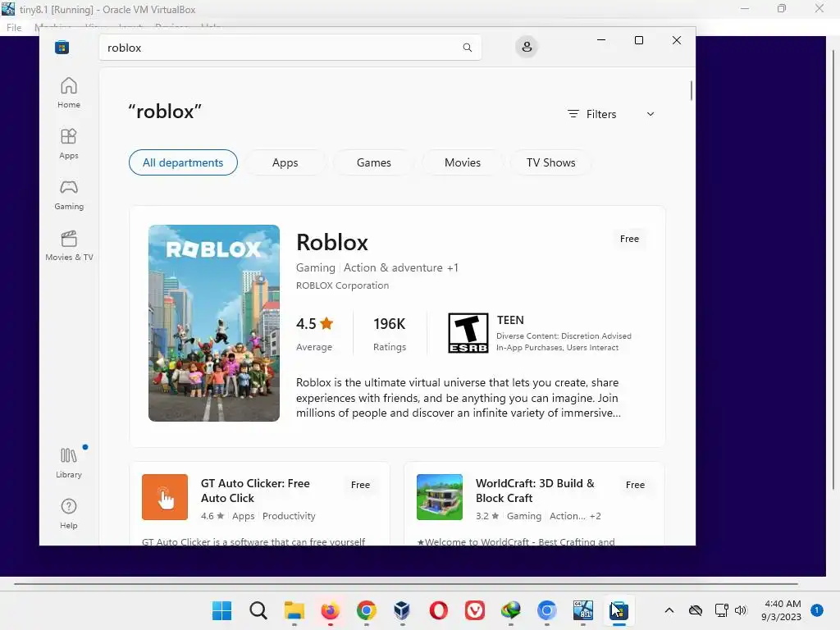The height and width of the screenshot is (630, 840).
Task: Select the Games filter tab
Action: coord(374,162)
